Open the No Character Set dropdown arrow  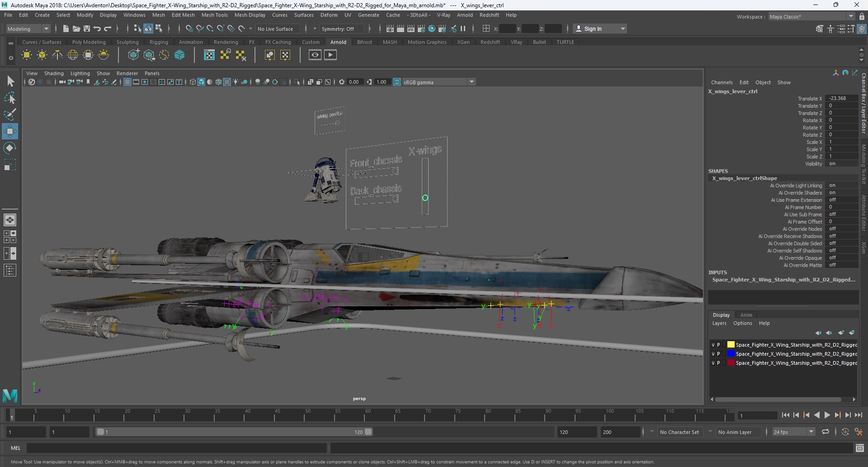[652, 432]
